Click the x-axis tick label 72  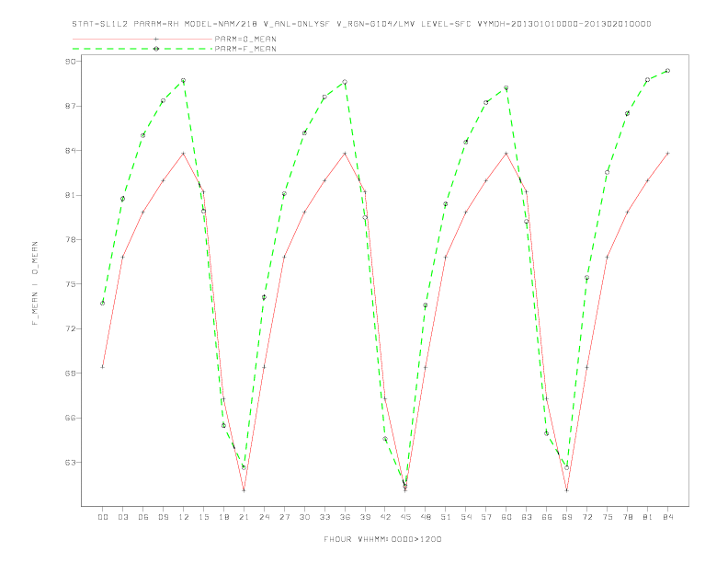tap(586, 517)
